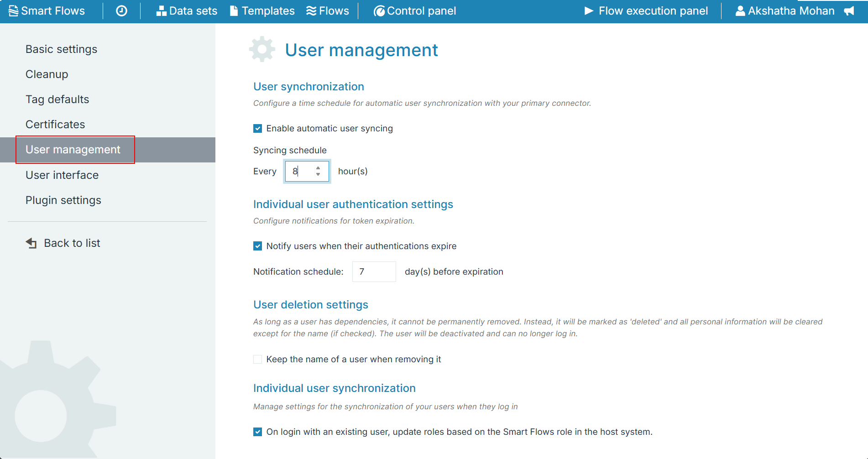Toggle Enable automatic user syncing checkbox

pyautogui.click(x=258, y=129)
